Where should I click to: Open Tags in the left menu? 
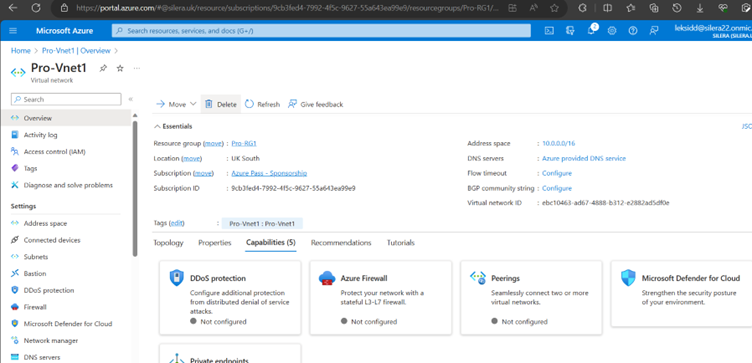tap(31, 169)
